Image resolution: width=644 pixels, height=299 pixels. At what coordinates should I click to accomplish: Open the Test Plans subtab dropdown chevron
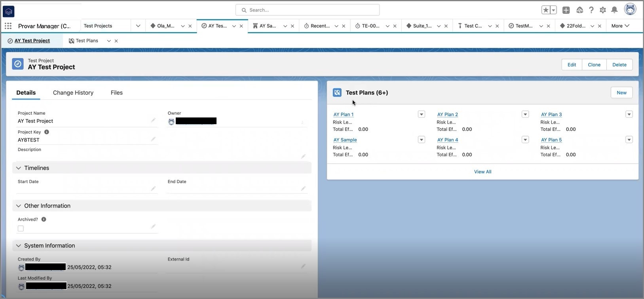[109, 41]
